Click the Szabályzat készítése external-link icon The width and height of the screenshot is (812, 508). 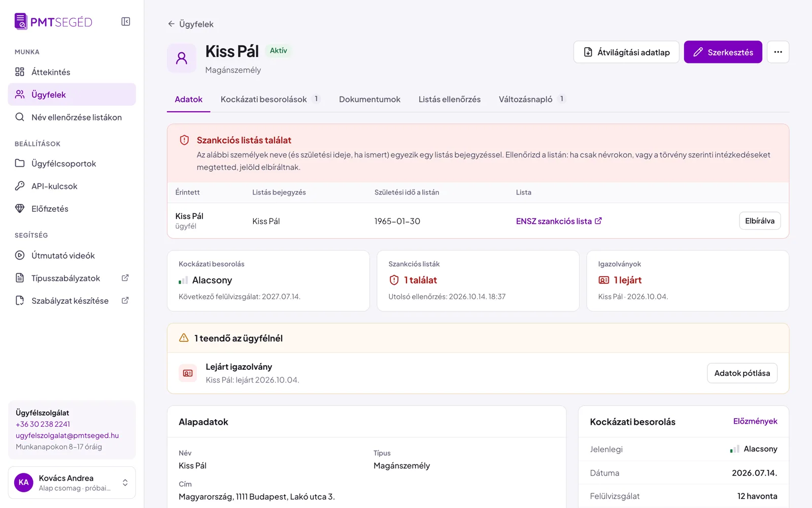125,301
